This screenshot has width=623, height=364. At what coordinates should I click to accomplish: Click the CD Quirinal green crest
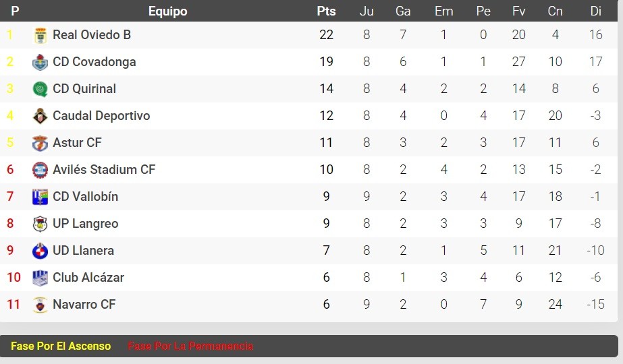point(40,89)
